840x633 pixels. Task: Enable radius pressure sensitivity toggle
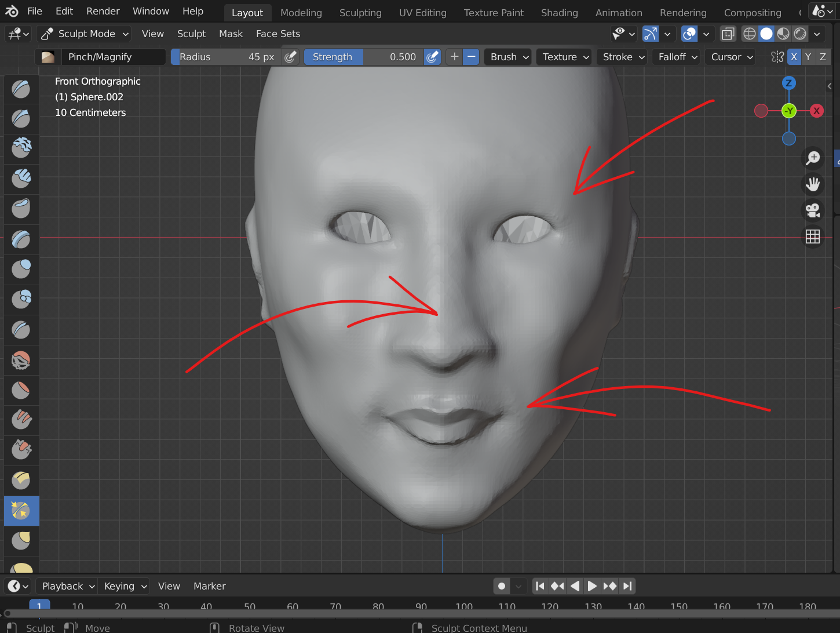291,57
